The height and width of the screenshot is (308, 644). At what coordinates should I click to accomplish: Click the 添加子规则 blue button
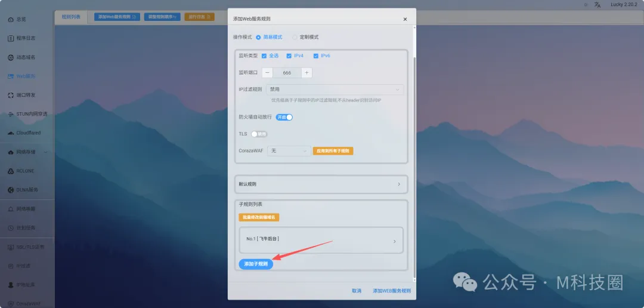coord(256,264)
